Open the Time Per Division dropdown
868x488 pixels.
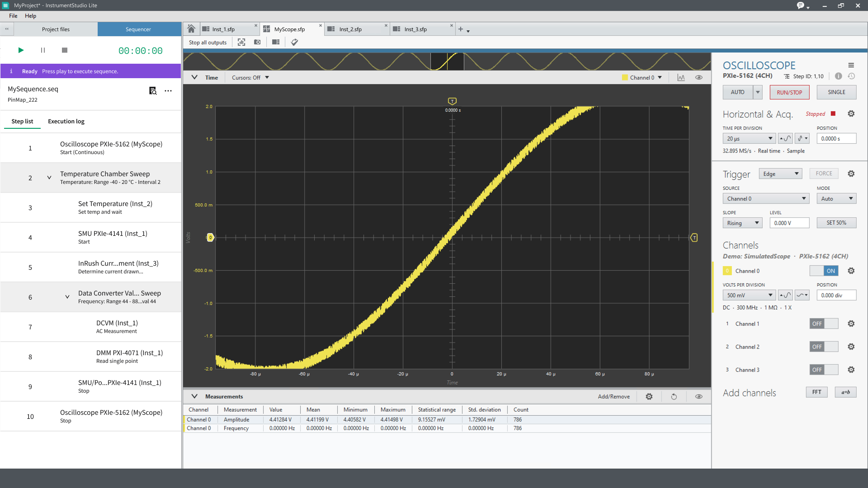[x=749, y=139]
